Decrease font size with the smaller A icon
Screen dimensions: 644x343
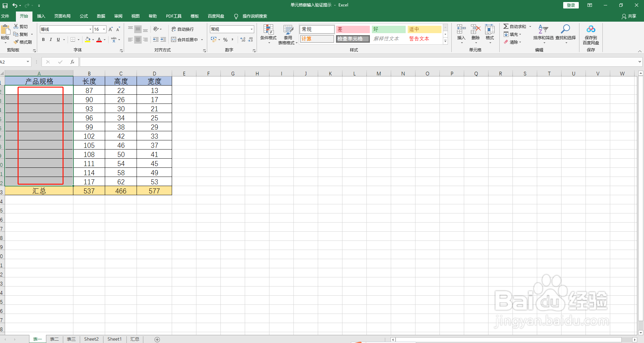coord(118,29)
